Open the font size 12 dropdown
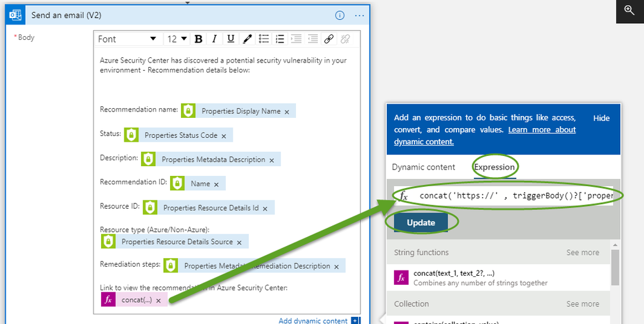 (x=177, y=39)
